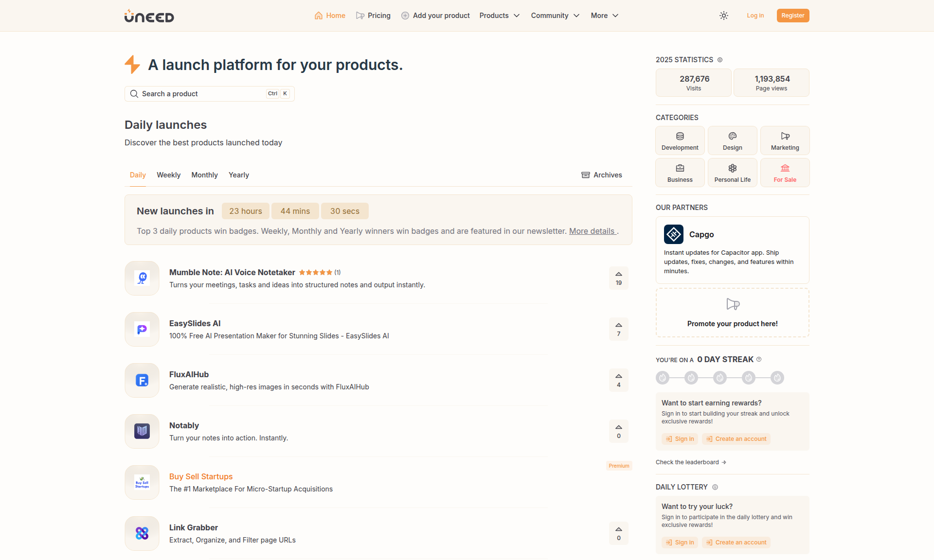Click the info icon beside Day Streak

click(759, 359)
